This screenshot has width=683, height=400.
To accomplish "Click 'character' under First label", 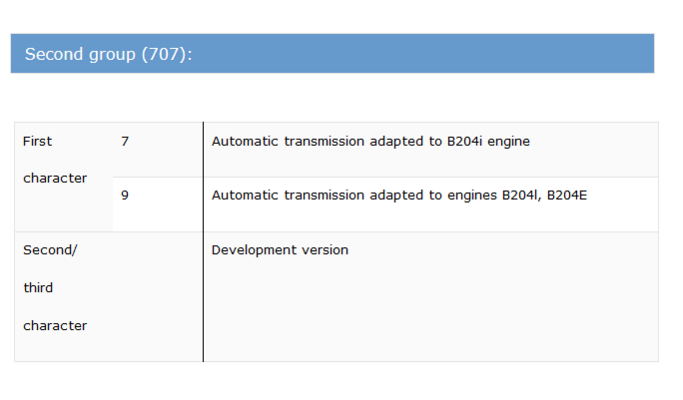I will click(x=55, y=178).
